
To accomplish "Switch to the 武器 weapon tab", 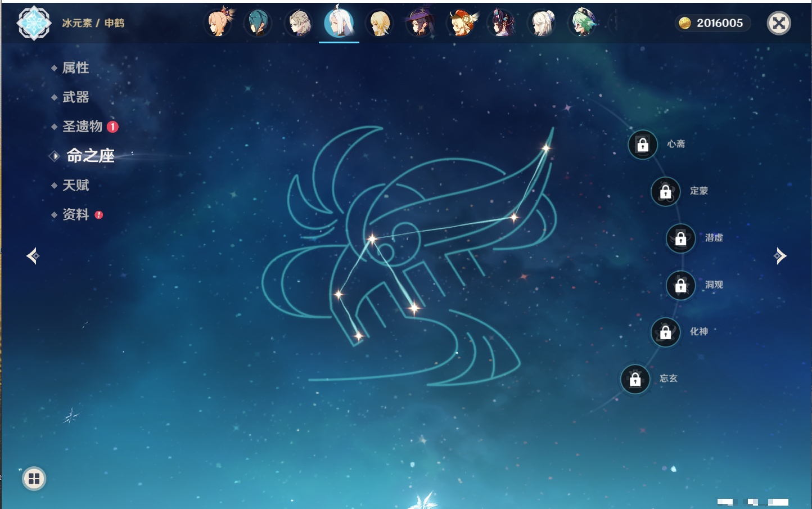I will pos(75,97).
